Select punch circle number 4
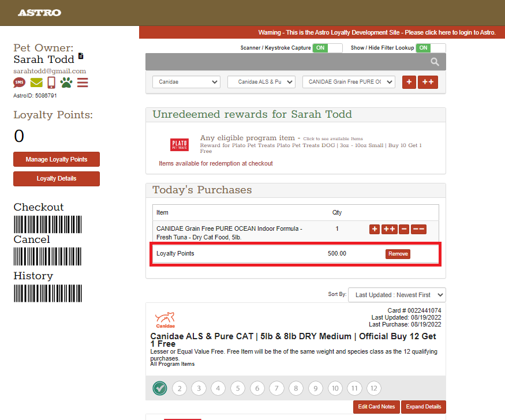505x420 pixels. (x=218, y=388)
